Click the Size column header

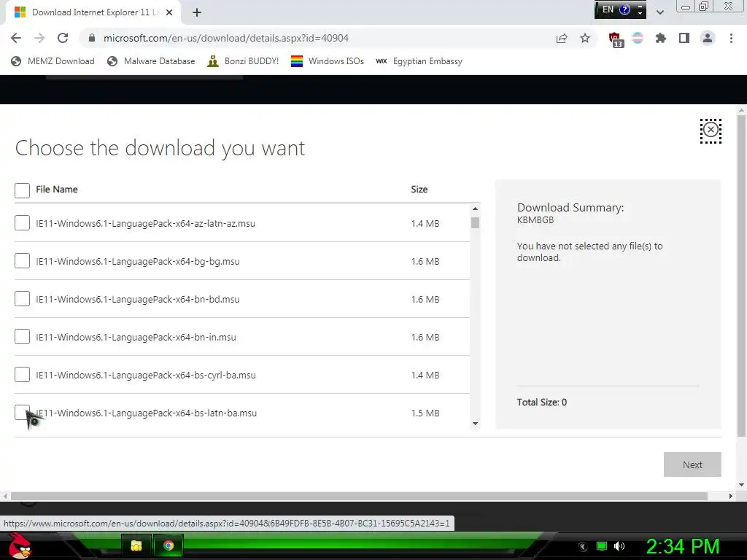point(419,189)
